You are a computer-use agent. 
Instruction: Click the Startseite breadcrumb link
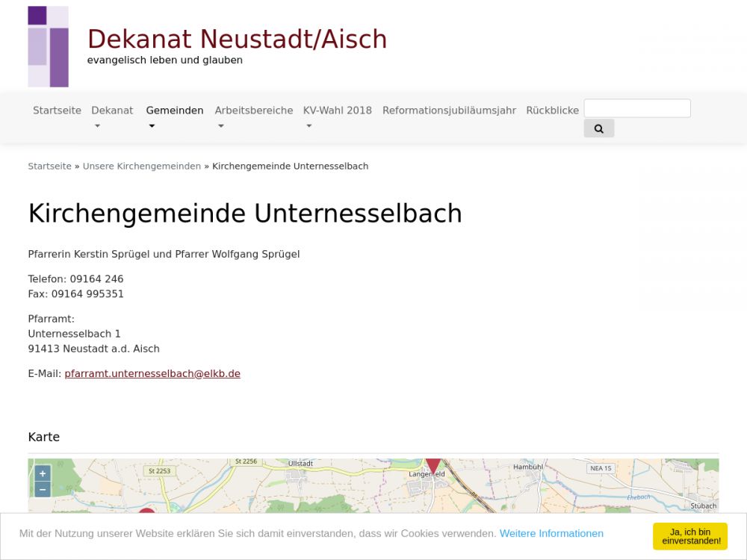click(49, 166)
